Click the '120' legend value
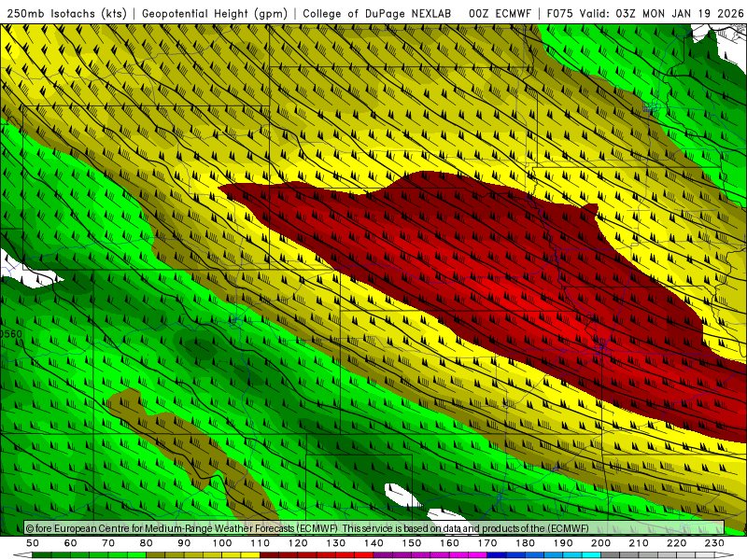This screenshot has height=560, width=747. [298, 543]
